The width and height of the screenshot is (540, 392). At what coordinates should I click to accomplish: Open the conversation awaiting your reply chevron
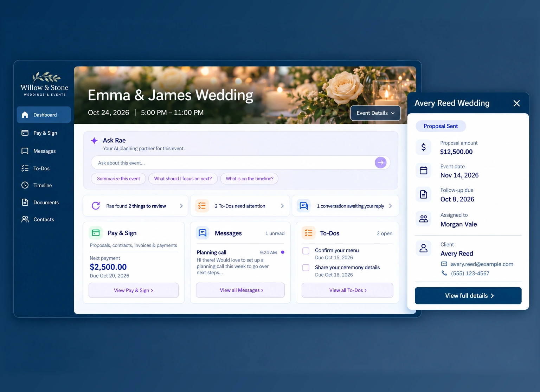391,206
